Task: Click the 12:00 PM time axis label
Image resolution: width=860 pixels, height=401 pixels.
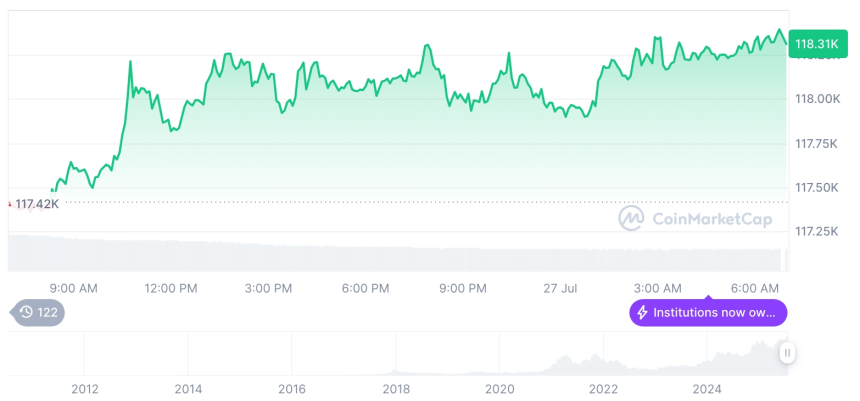Action: click(x=171, y=288)
